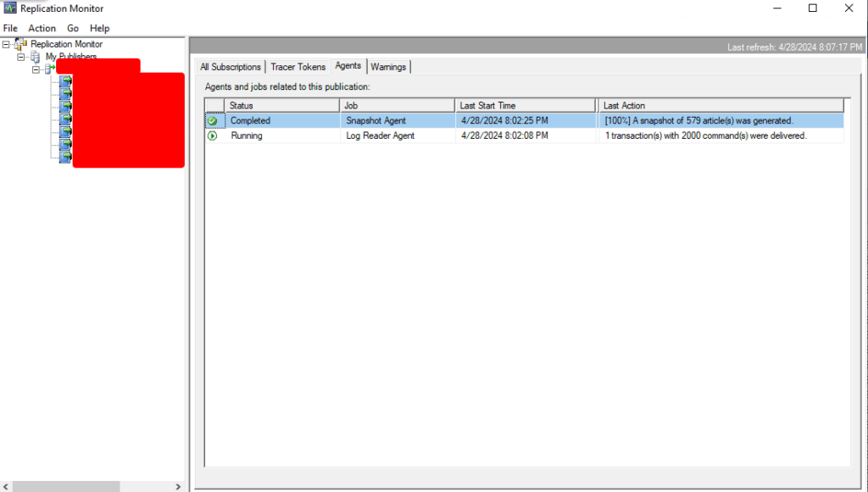This screenshot has height=492, width=868.
Task: Collapse the My Publishers tree node
Action: click(x=21, y=57)
